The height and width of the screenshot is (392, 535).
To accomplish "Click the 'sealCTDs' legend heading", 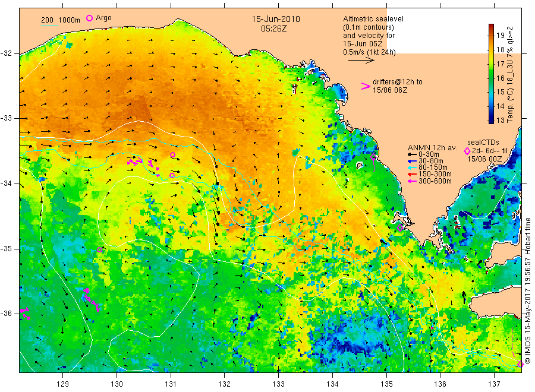I will click(483, 143).
